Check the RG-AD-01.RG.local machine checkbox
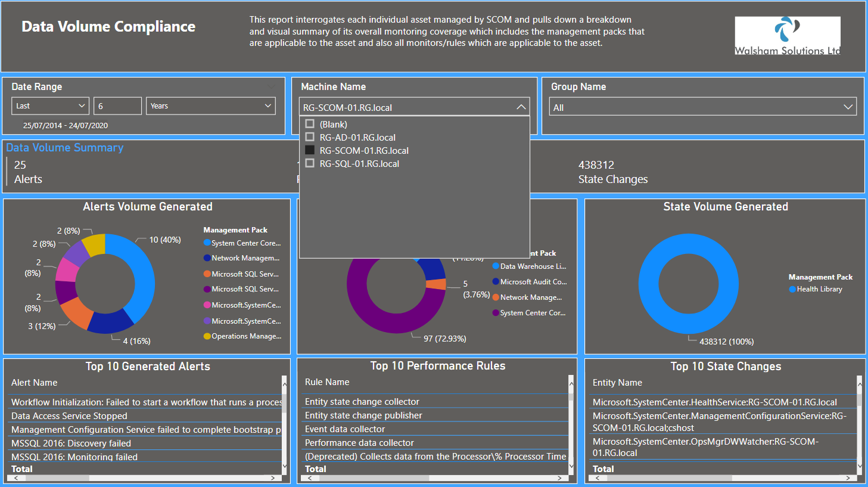 (x=310, y=137)
